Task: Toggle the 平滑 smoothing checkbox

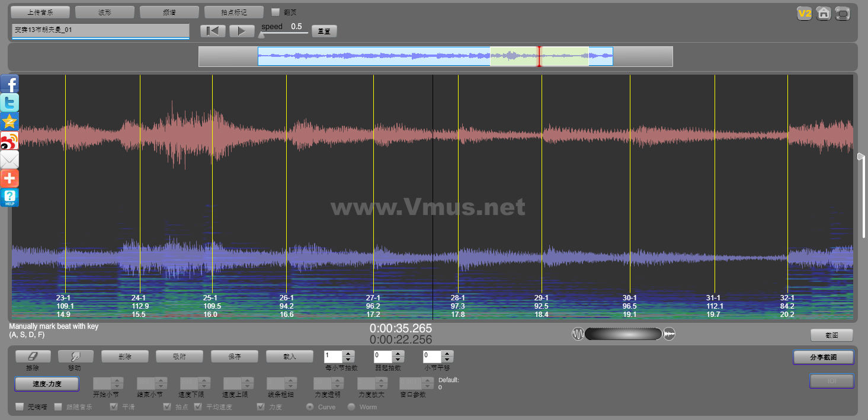Action: coord(114,407)
